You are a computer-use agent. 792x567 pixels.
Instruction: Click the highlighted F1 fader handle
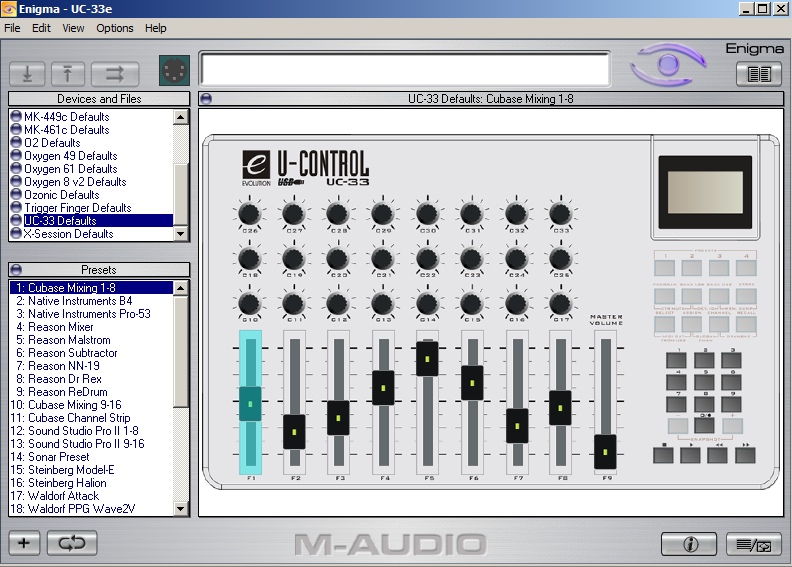[x=250, y=404]
